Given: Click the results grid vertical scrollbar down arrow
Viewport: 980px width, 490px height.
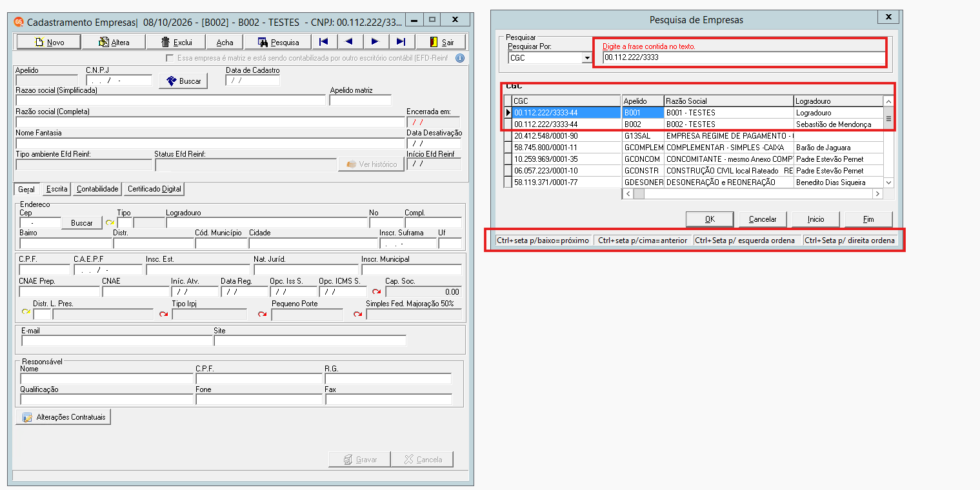Looking at the screenshot, I should pyautogui.click(x=888, y=183).
